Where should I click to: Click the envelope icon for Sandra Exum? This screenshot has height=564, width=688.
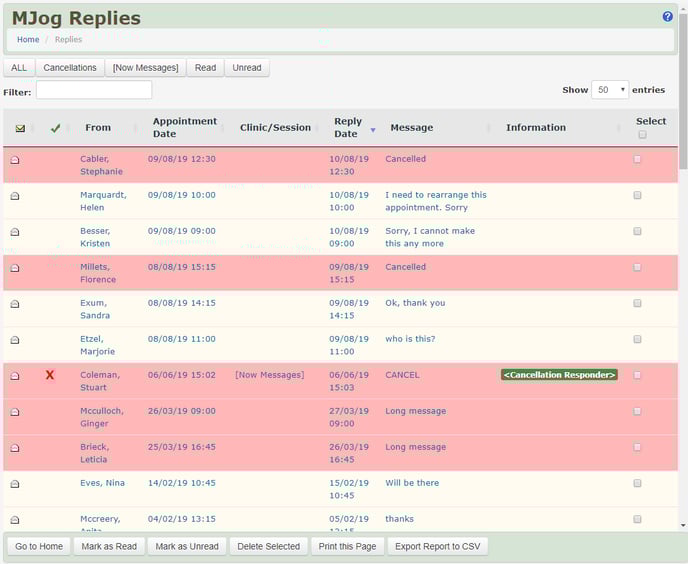(15, 304)
